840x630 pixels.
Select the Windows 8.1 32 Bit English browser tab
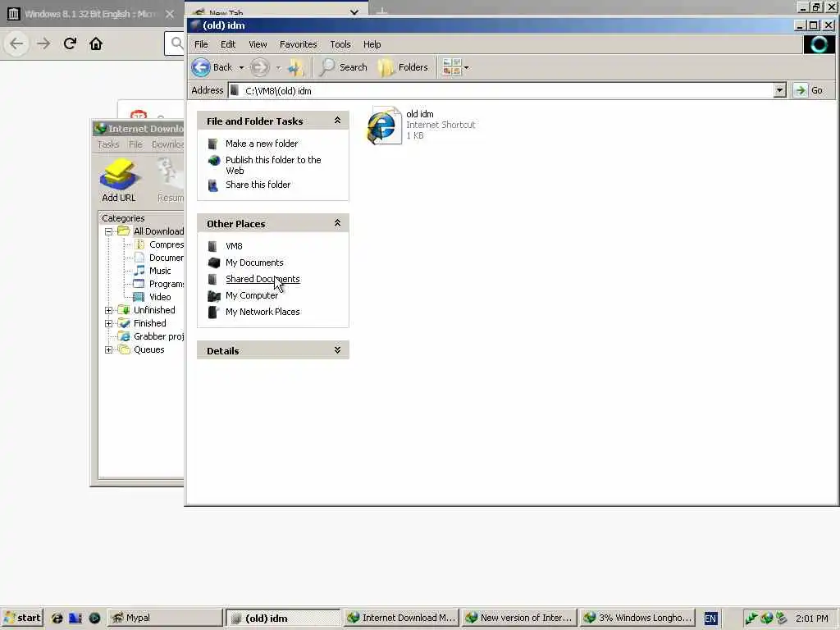pos(91,14)
